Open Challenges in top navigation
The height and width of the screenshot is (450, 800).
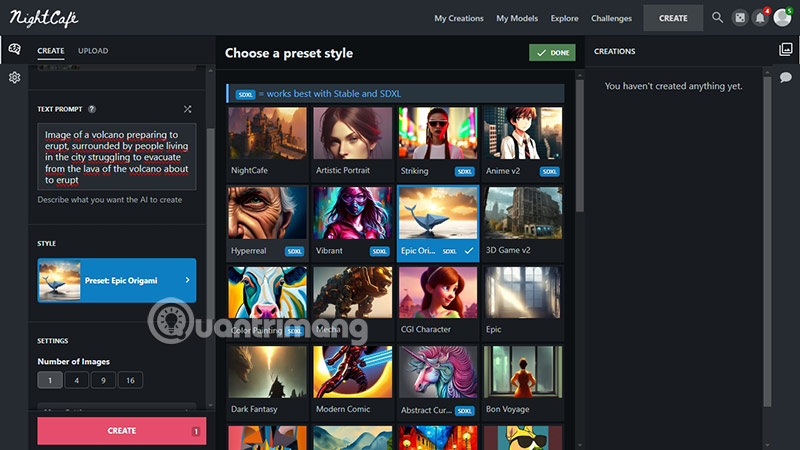(611, 18)
